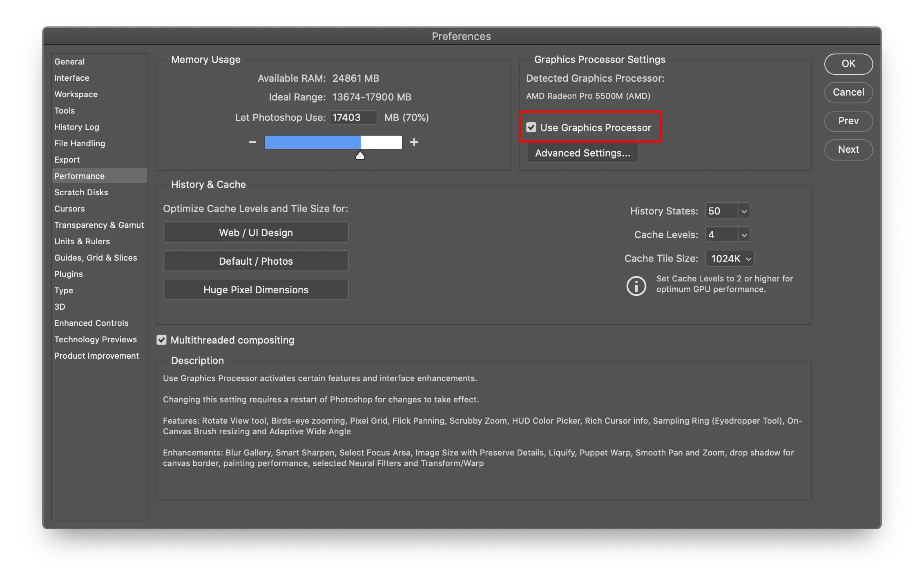Screen dimensions: 924x585
Task: Cancel the Preferences dialog
Action: tap(848, 92)
